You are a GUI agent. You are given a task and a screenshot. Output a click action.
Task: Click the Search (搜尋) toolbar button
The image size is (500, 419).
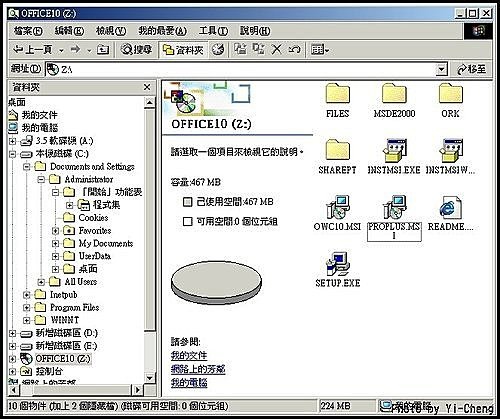click(136, 50)
